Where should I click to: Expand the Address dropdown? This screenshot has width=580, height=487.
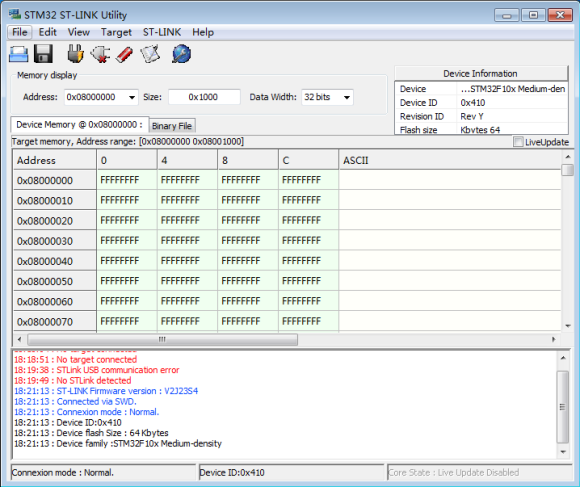(132, 97)
